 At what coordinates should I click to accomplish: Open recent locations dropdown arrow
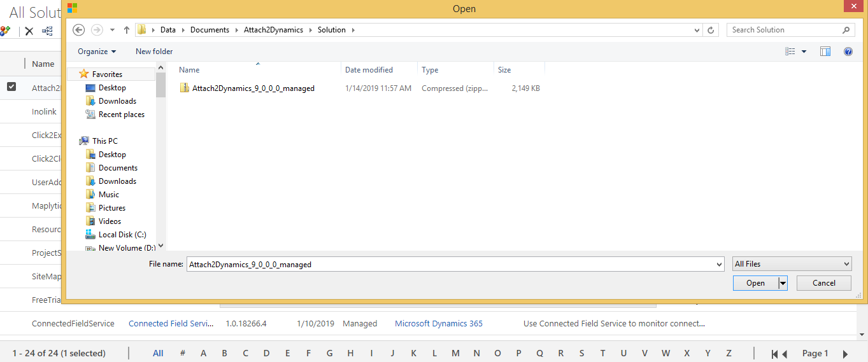(112, 30)
